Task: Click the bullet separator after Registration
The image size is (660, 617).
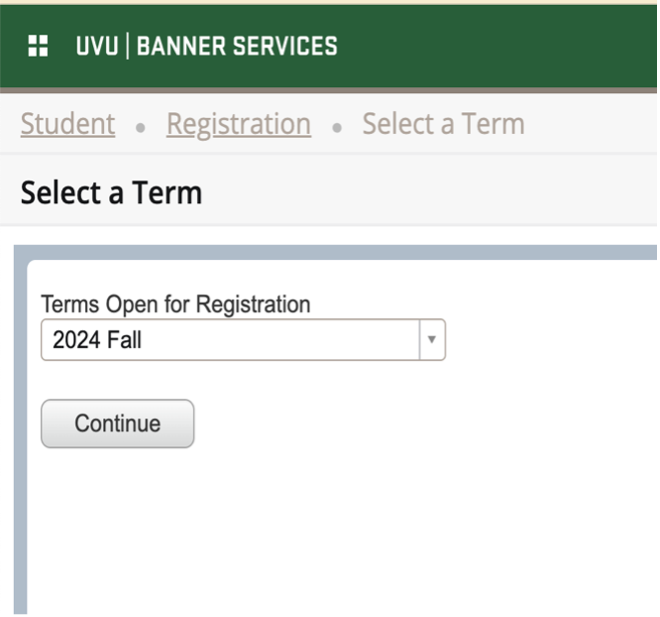Action: 337,127
